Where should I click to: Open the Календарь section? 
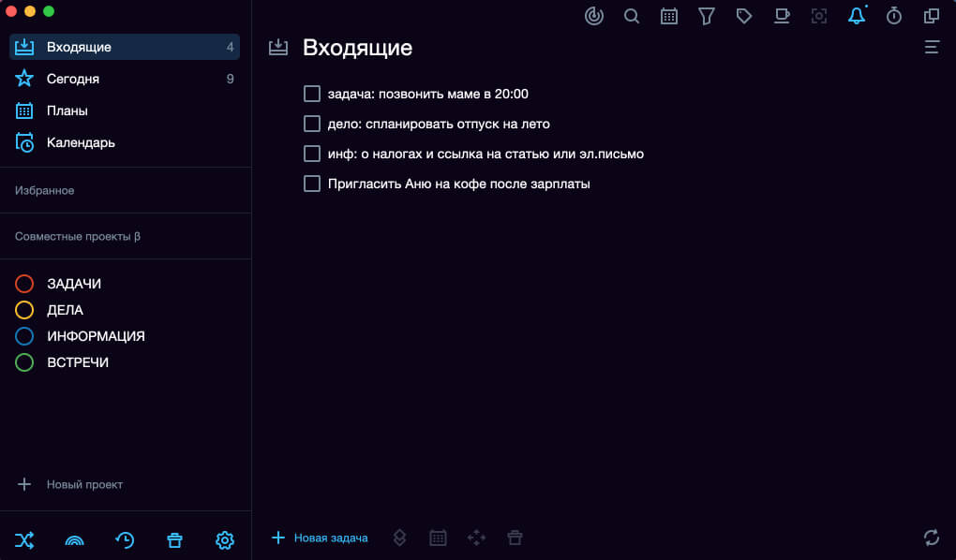pos(125,142)
